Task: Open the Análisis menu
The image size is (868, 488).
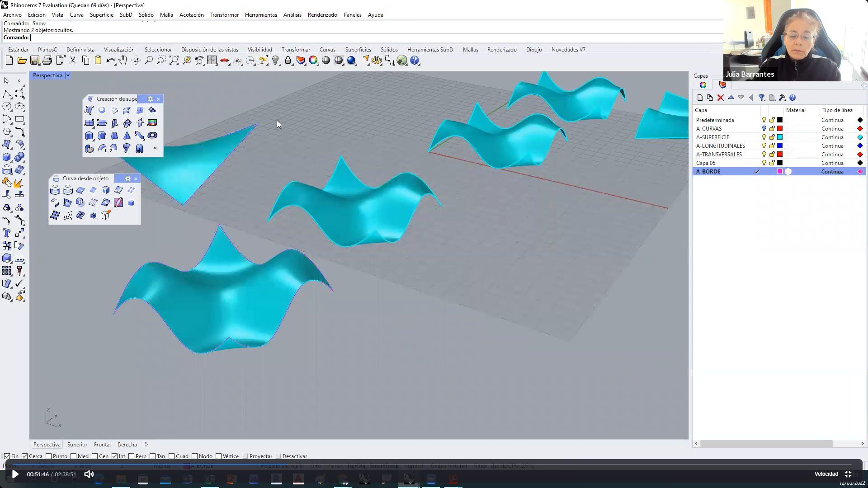Action: tap(292, 15)
